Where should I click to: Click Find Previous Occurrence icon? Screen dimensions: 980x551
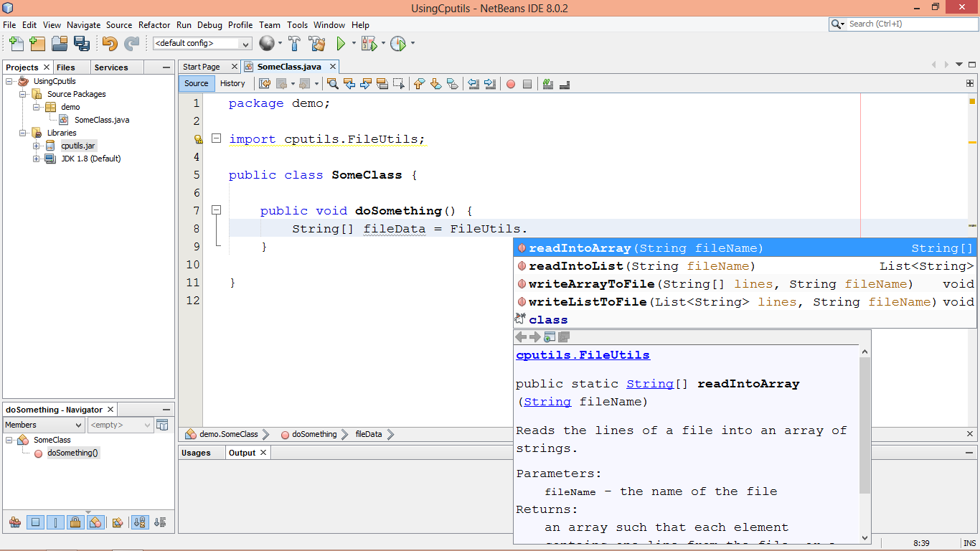coord(349,84)
